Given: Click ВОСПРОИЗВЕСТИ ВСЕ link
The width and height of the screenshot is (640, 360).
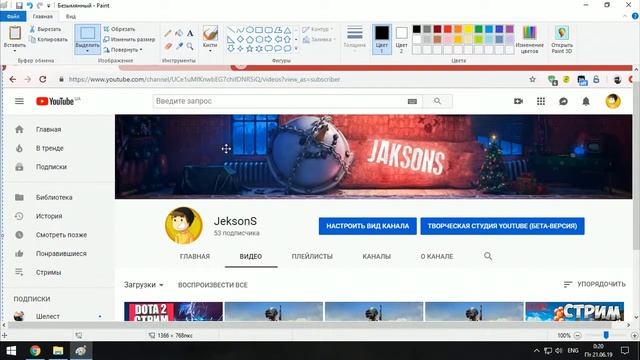Looking at the screenshot, I should pyautogui.click(x=213, y=285).
